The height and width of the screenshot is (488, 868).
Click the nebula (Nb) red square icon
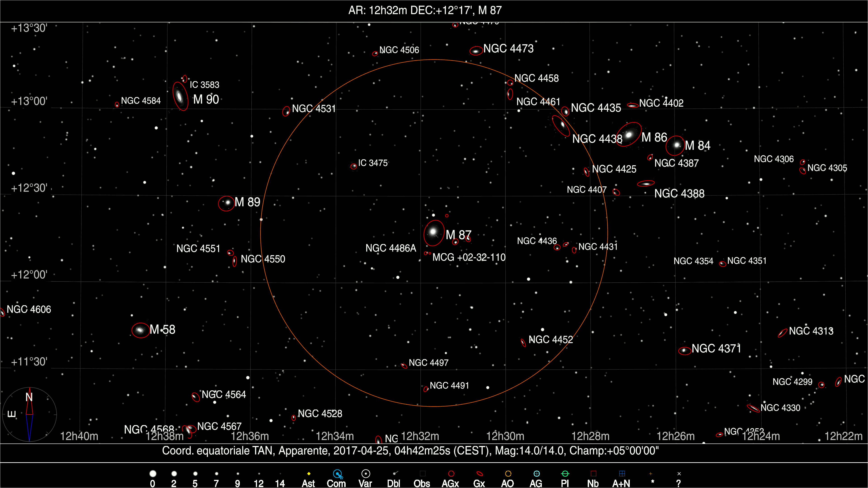pyautogui.click(x=593, y=474)
